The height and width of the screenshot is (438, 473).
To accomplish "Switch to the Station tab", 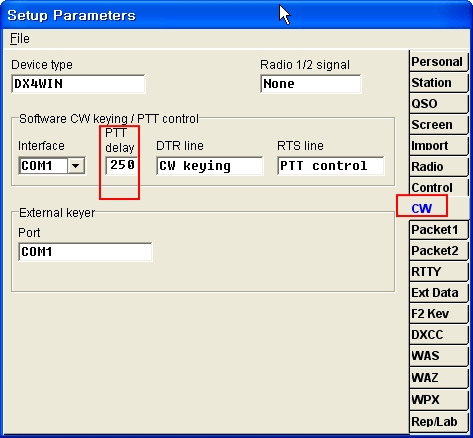I will click(x=438, y=83).
